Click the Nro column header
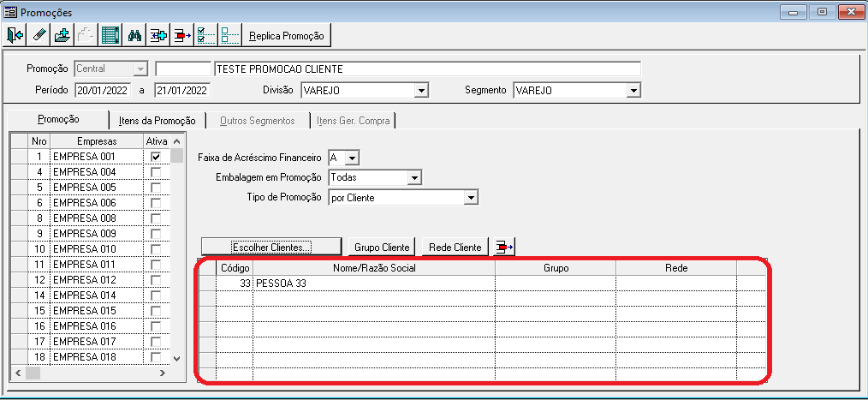The height and width of the screenshot is (400, 868). coord(39,141)
